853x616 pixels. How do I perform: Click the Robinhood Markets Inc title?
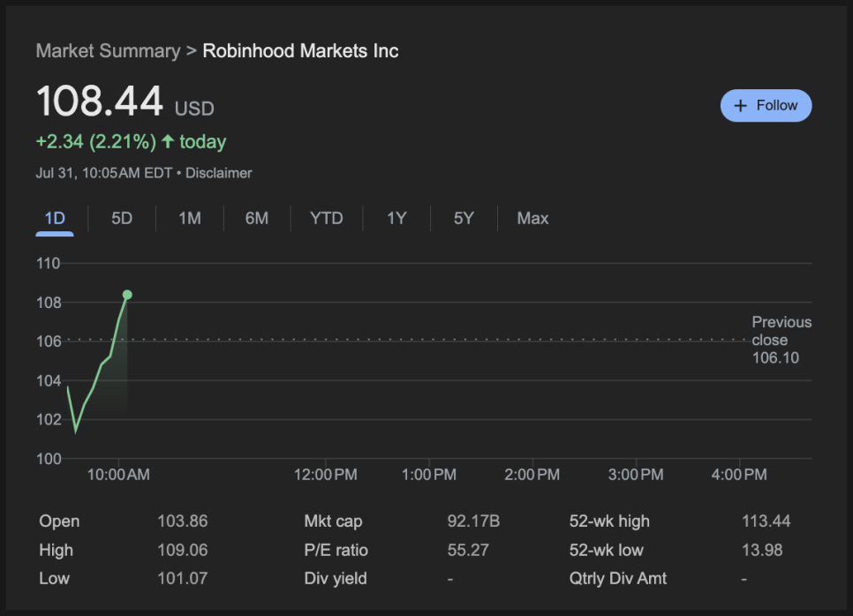click(300, 51)
